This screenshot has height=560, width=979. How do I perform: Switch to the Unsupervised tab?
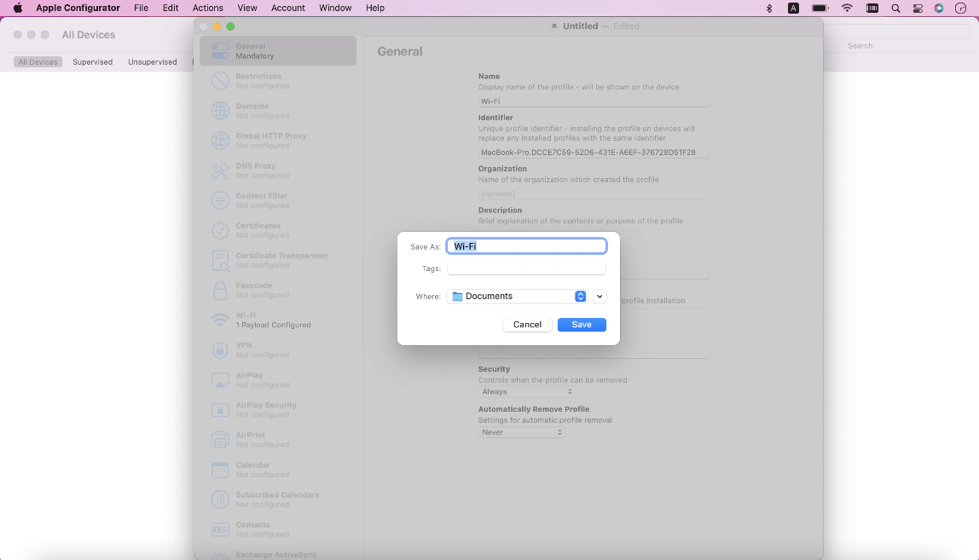[x=153, y=62]
